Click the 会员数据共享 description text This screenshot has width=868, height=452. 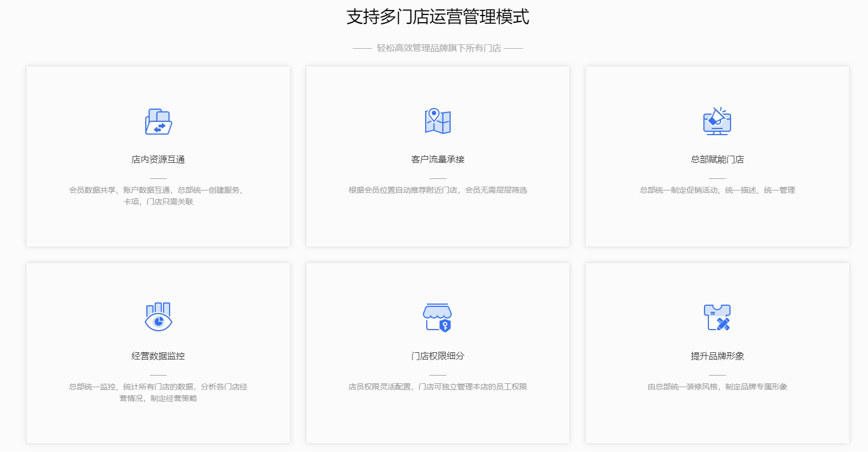(159, 196)
